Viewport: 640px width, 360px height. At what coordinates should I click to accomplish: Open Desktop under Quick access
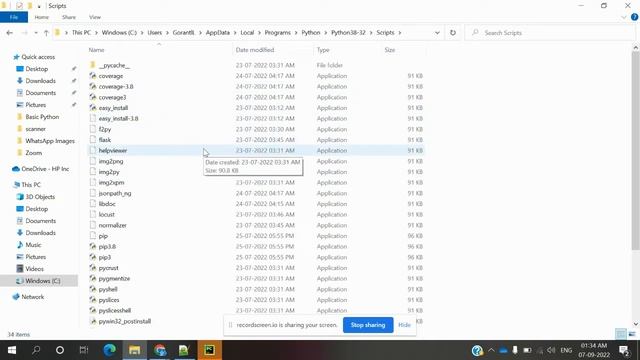click(36, 69)
